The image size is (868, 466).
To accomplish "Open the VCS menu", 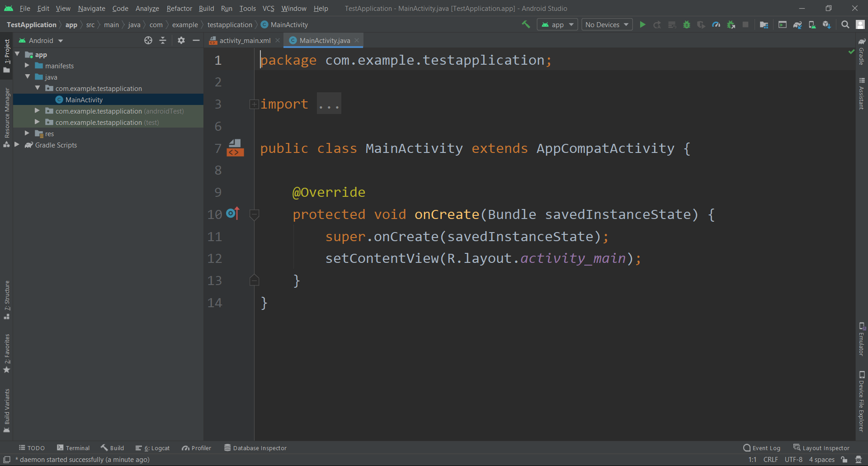I will coord(269,8).
